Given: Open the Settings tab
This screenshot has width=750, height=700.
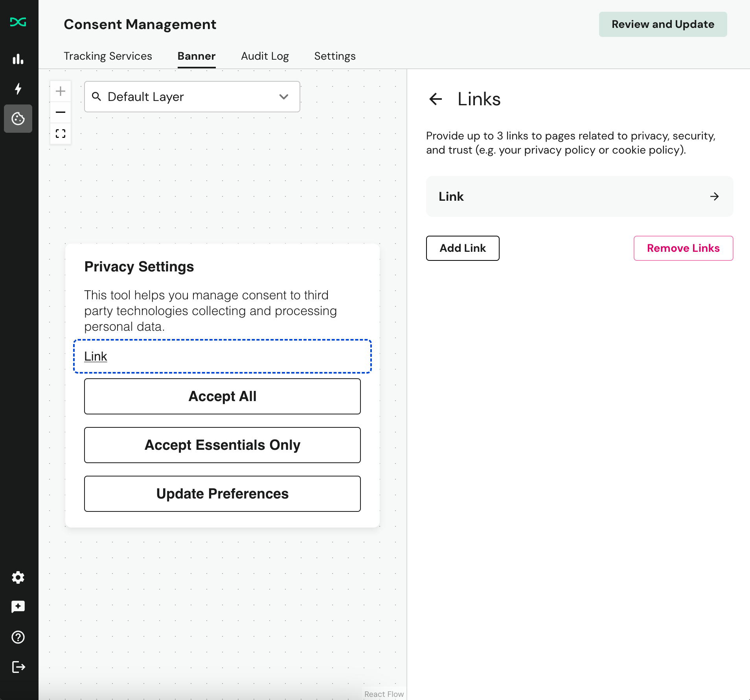Looking at the screenshot, I should [335, 56].
